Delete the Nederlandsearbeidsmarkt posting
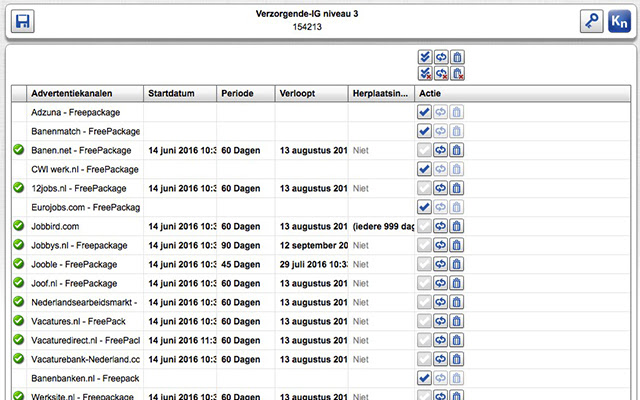The height and width of the screenshot is (400, 640). [x=456, y=302]
